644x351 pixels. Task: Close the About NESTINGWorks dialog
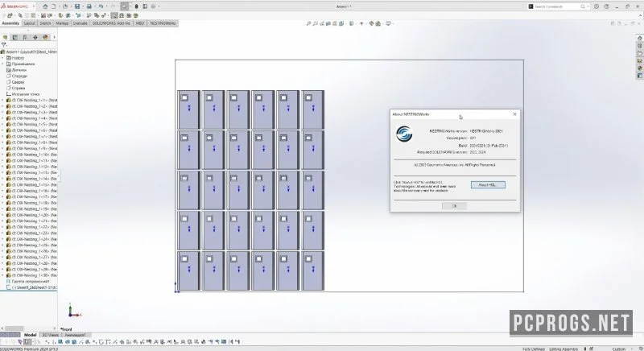tap(514, 114)
